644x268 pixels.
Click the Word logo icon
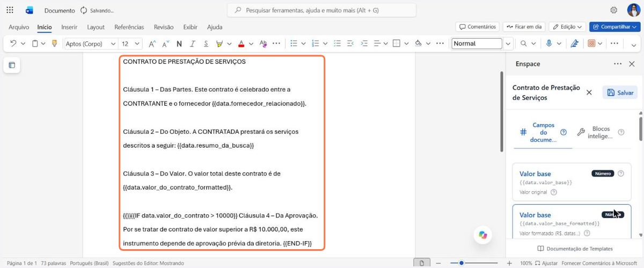(30, 10)
